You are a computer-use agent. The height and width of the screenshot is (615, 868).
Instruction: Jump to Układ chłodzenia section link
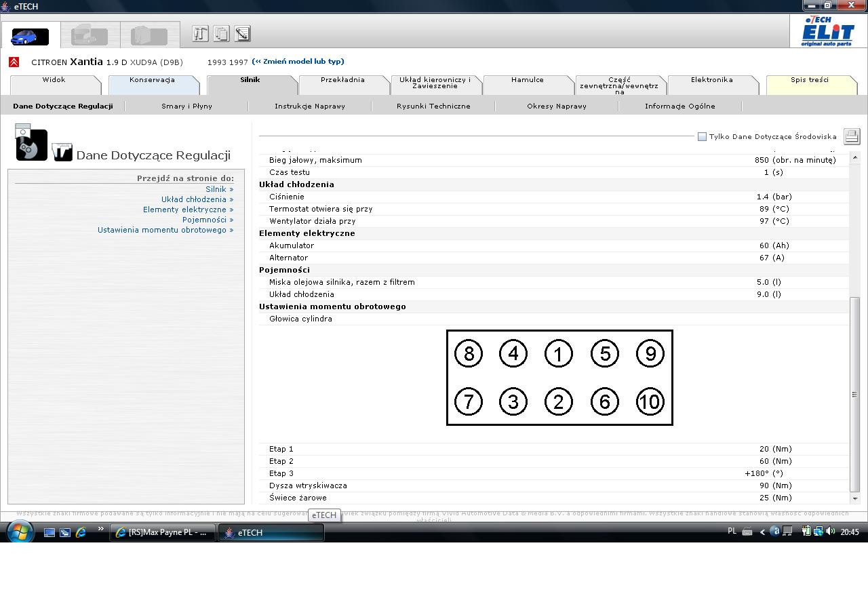click(x=197, y=199)
